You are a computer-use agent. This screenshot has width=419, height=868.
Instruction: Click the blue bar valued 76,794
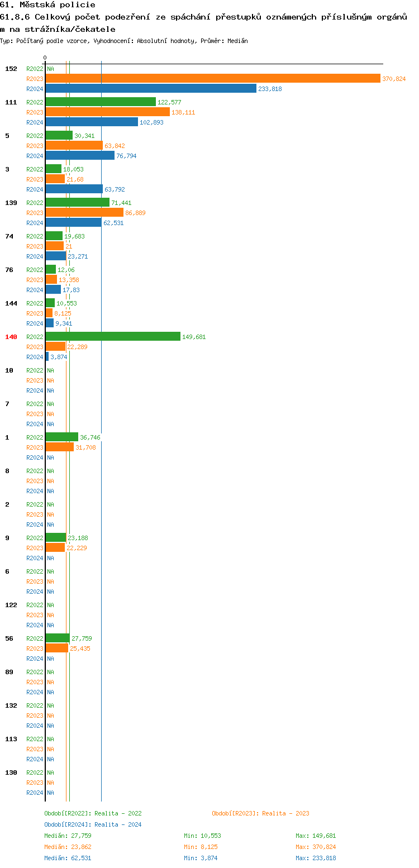[80, 156]
